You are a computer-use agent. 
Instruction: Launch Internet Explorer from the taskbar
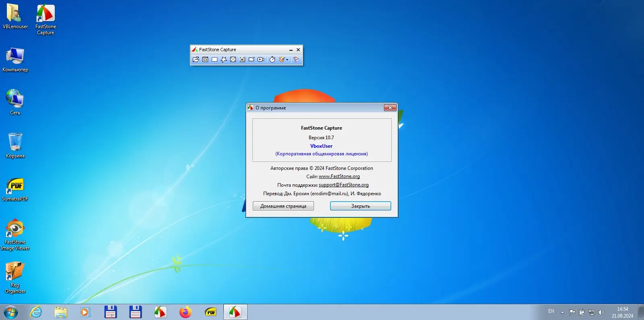click(x=36, y=312)
